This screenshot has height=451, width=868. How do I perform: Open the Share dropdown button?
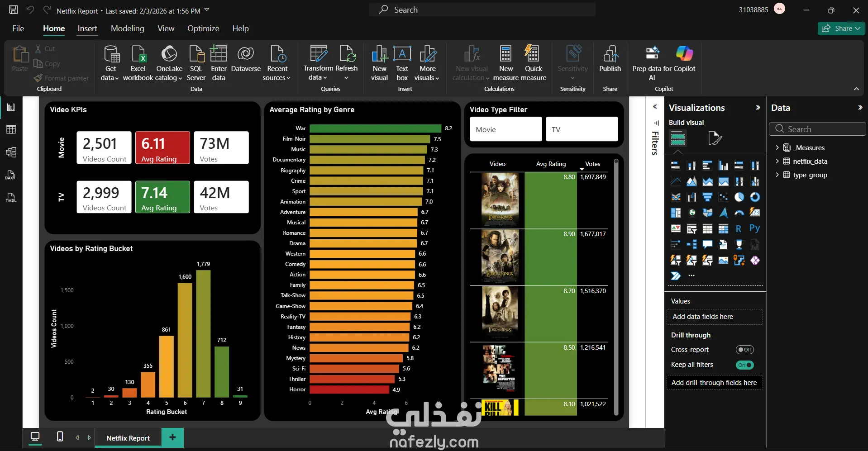coord(841,28)
